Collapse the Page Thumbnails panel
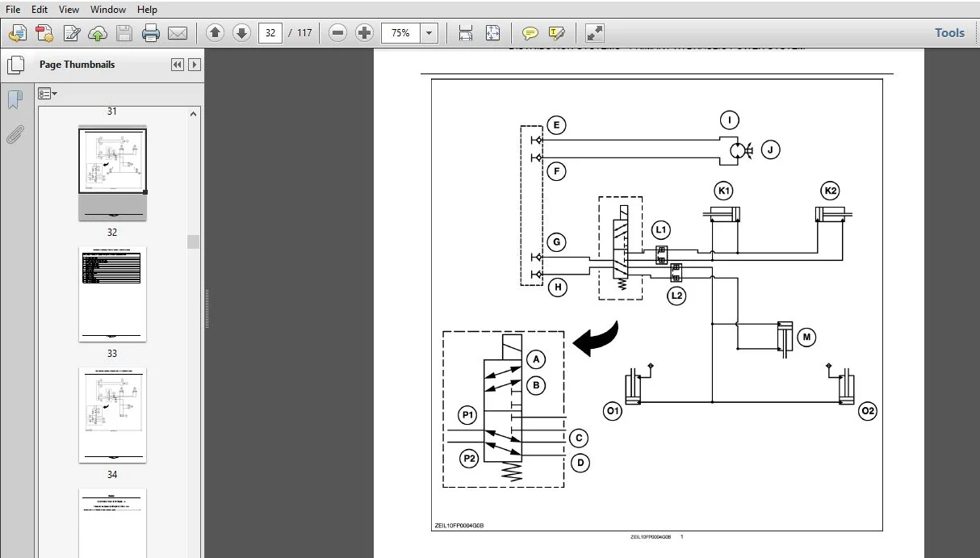980x558 pixels. tap(178, 65)
